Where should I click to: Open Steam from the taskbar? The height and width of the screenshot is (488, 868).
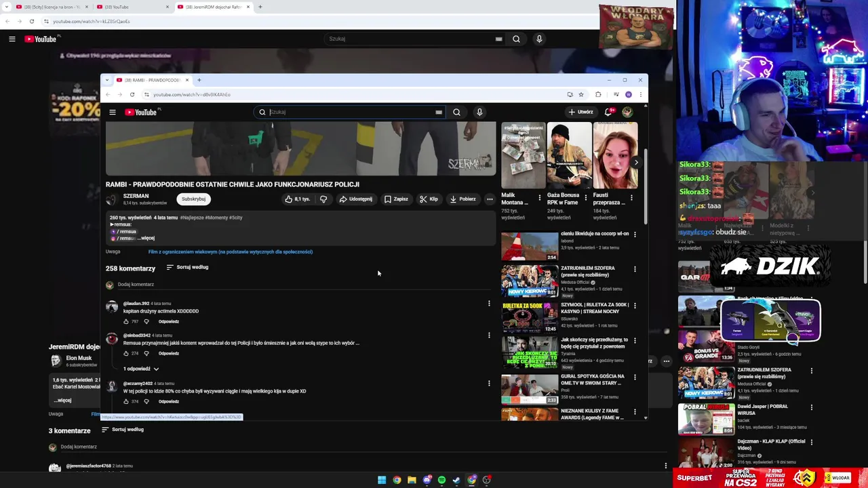click(x=456, y=480)
